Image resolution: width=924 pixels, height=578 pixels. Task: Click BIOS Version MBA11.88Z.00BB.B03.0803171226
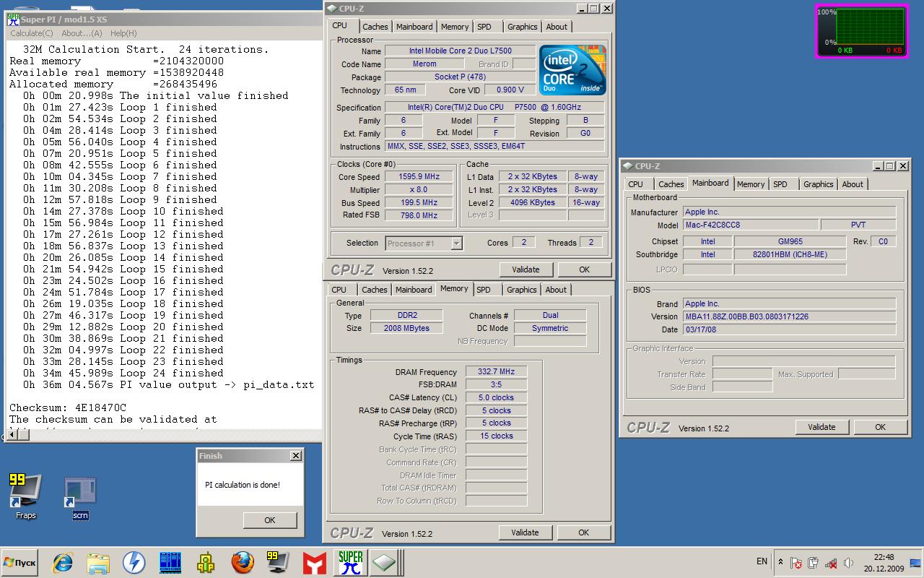click(x=789, y=316)
